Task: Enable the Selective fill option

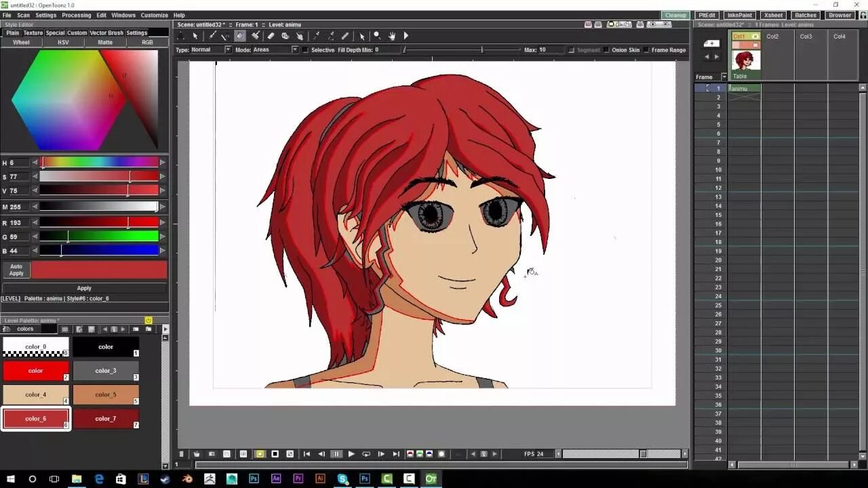Action: pos(305,49)
